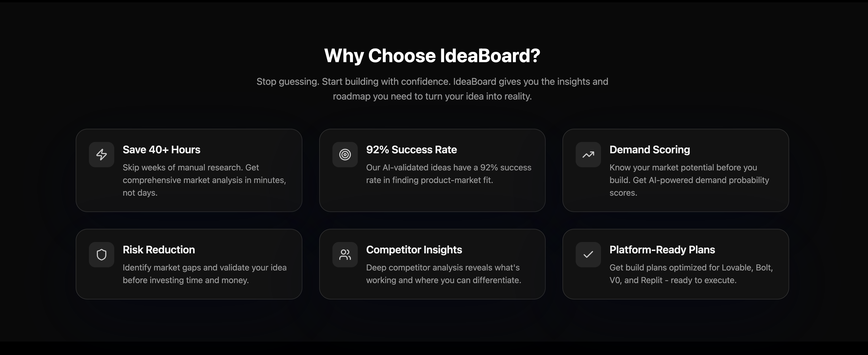Click the subtitle text about building with confidence
This screenshot has height=355, width=868.
pos(432,89)
